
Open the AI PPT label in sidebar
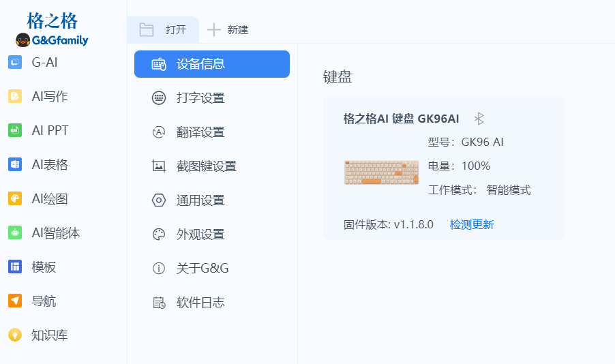tap(50, 130)
